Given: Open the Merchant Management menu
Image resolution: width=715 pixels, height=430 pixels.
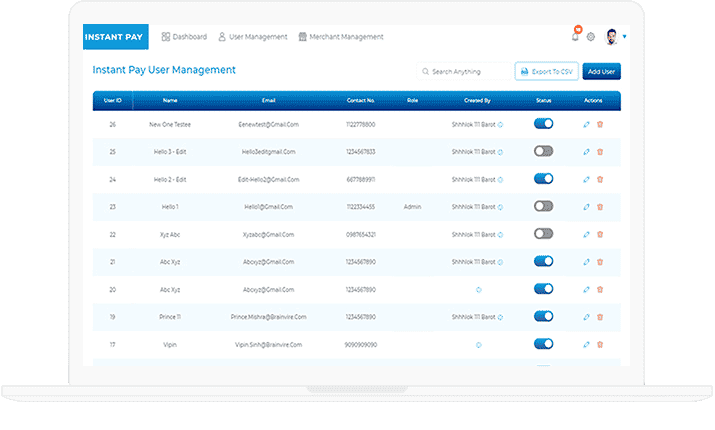Looking at the screenshot, I should [340, 37].
